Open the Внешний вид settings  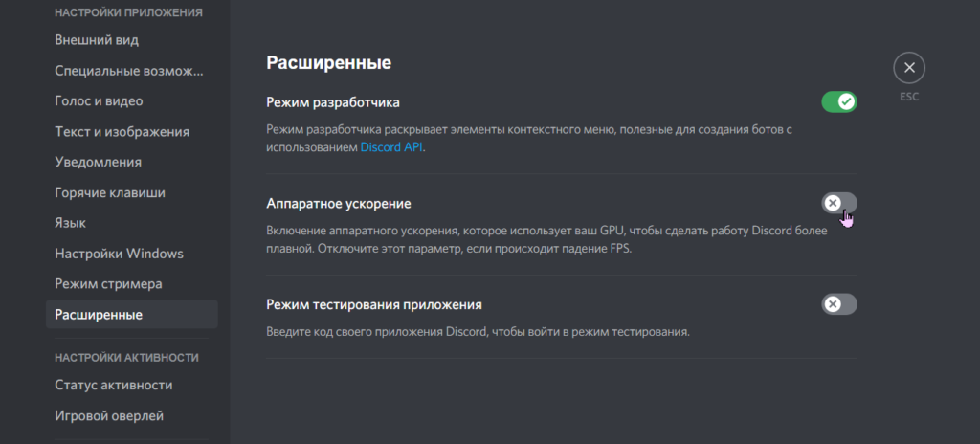pos(97,40)
